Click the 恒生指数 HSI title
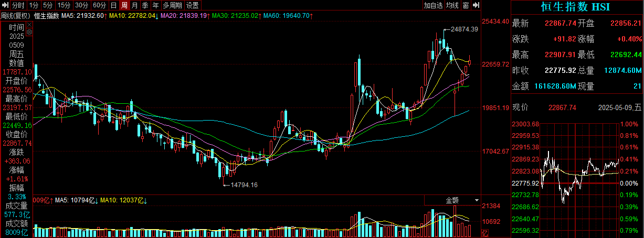This screenshot has width=644, height=238. tap(575, 7)
